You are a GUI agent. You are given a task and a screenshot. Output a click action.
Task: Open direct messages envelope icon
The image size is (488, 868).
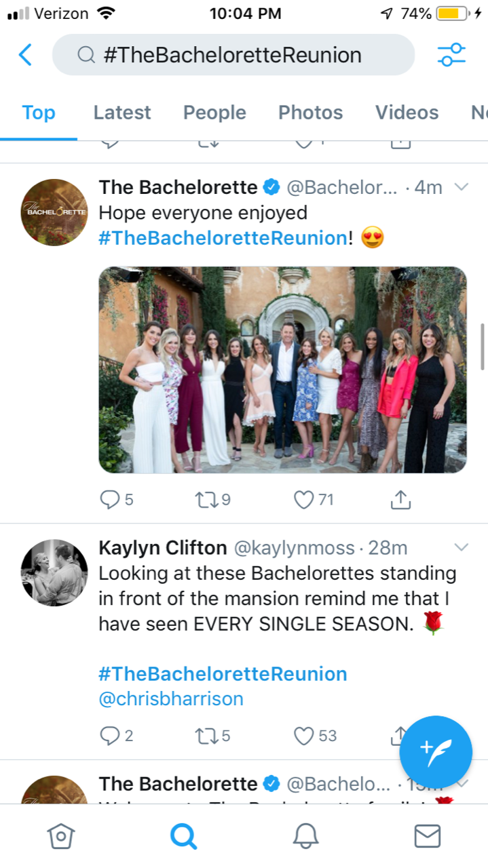pyautogui.click(x=427, y=836)
